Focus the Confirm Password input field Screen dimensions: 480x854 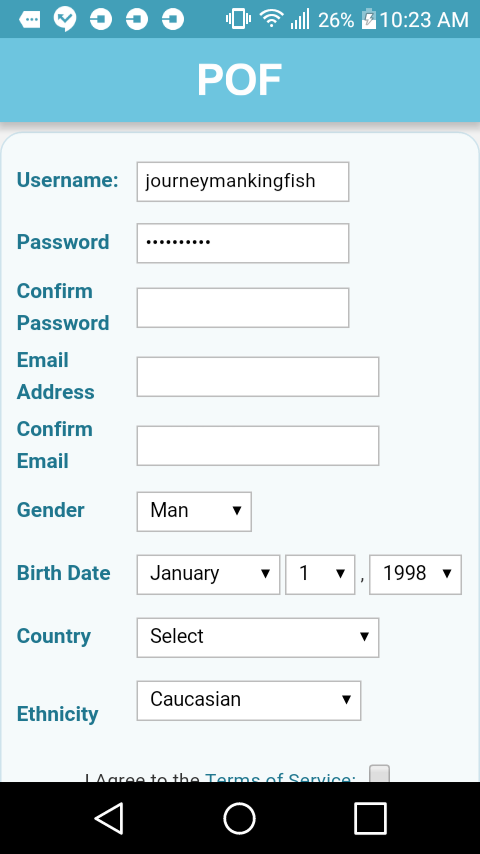point(242,308)
